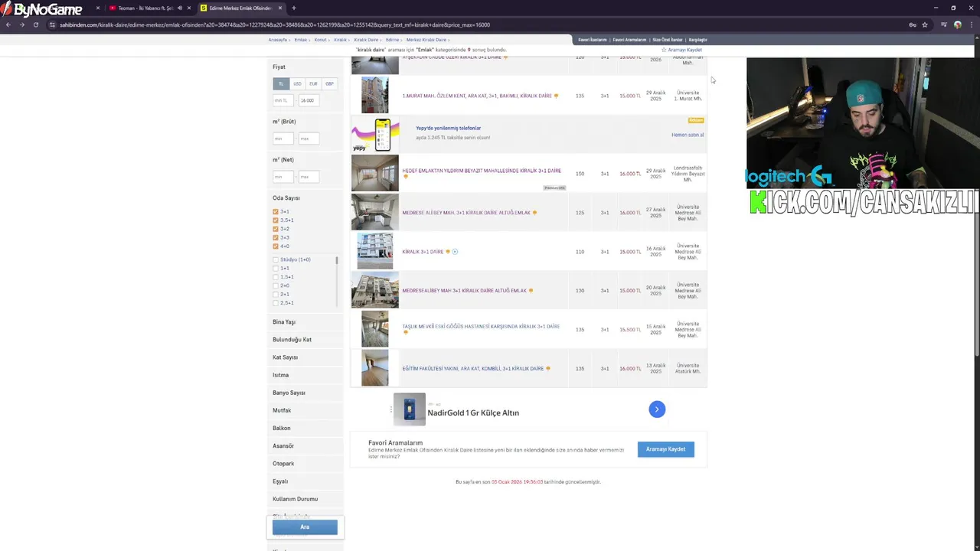This screenshot has width=980, height=551.
Task: Open the Yepy phone ad thumbnail
Action: point(374,135)
